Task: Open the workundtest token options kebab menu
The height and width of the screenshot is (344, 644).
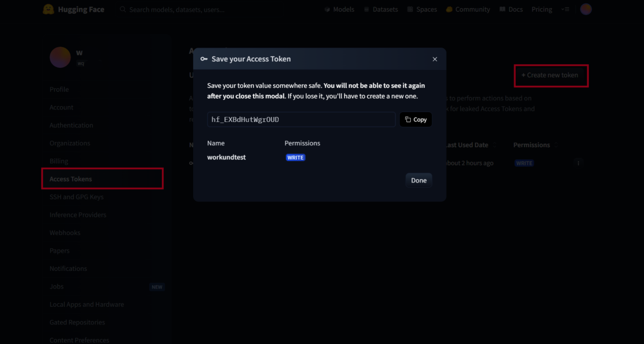Action: pyautogui.click(x=578, y=163)
